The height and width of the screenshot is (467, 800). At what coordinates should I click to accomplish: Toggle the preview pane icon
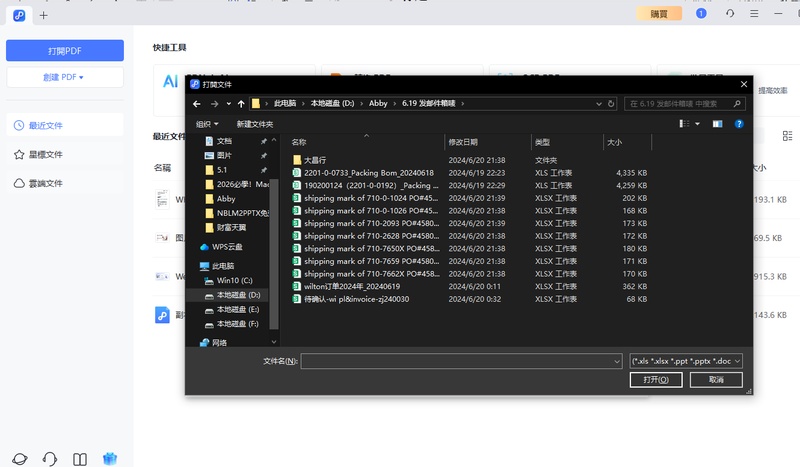click(716, 124)
